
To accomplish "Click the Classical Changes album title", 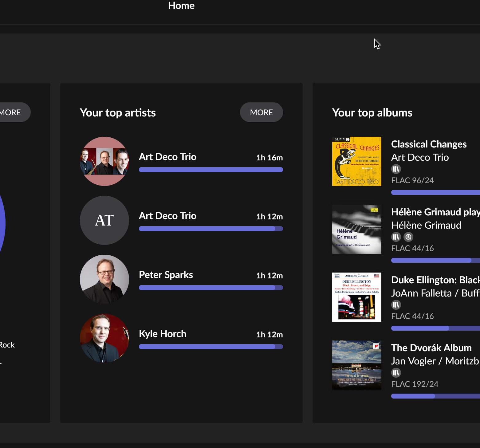I will click(x=429, y=144).
